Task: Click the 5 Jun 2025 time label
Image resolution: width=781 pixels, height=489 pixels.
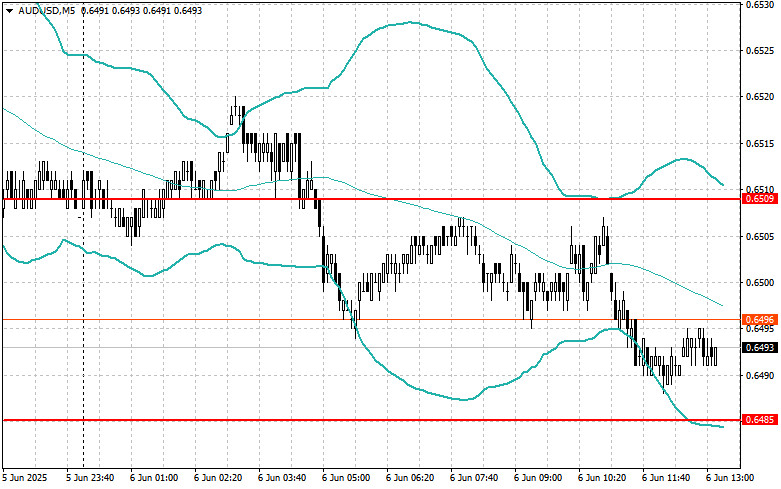Action: 25,478
